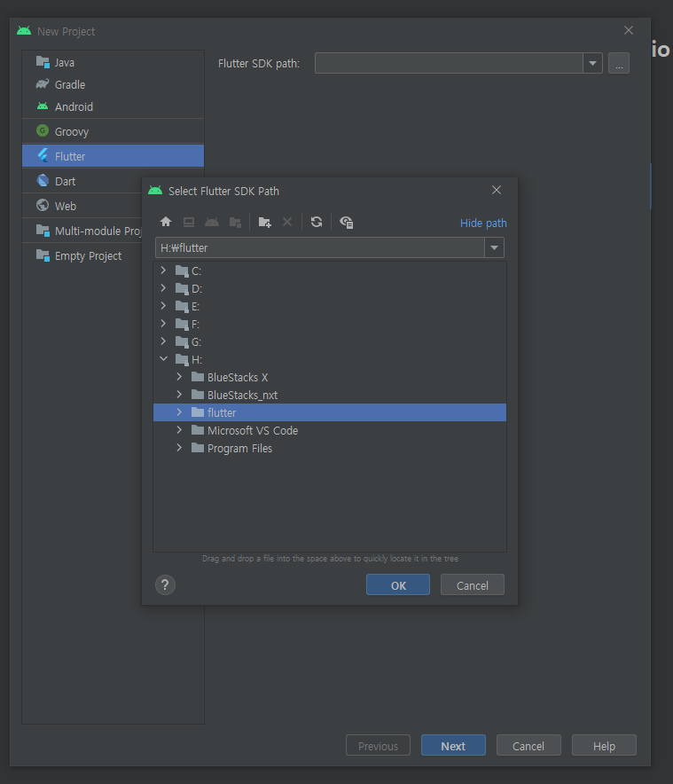This screenshot has width=673, height=784.
Task: Collapse the H: drive node
Action: tap(163, 359)
